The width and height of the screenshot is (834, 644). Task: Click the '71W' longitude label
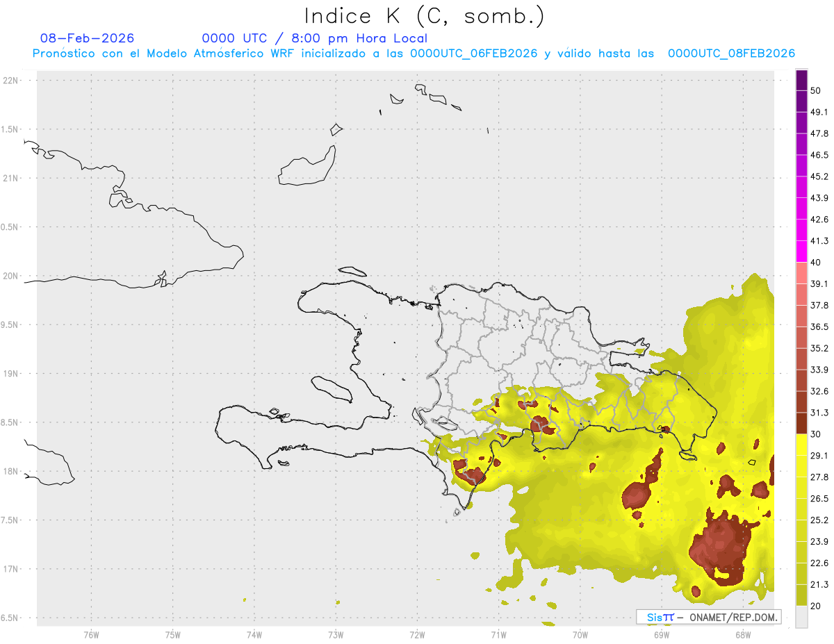click(498, 635)
